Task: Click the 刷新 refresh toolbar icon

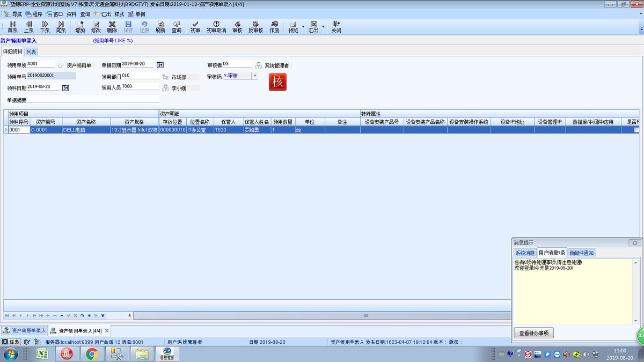Action: click(x=160, y=27)
